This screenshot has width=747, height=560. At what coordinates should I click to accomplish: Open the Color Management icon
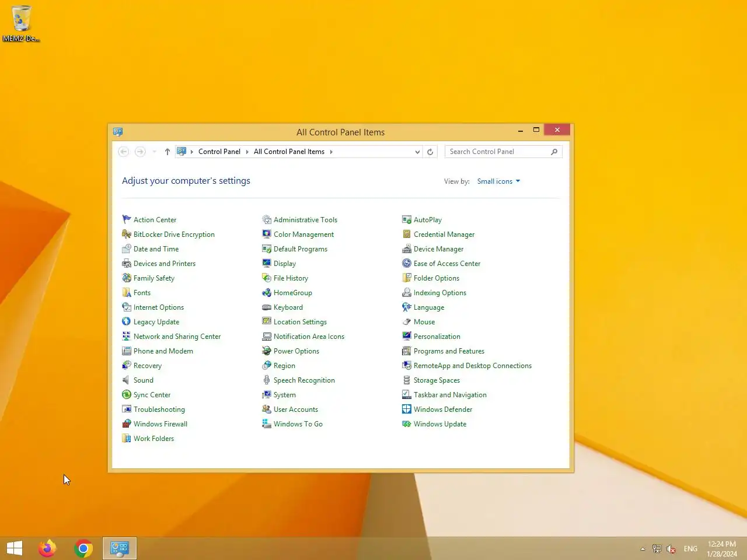(267, 234)
